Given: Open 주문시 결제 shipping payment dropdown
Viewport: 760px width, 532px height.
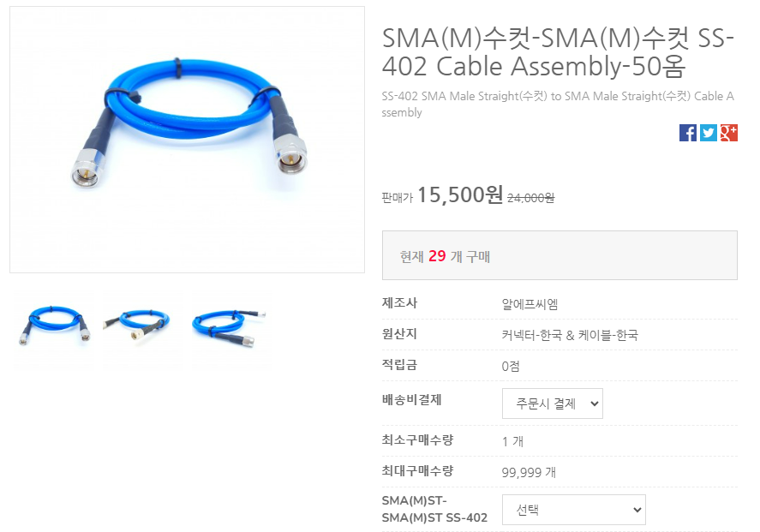Looking at the screenshot, I should [552, 403].
